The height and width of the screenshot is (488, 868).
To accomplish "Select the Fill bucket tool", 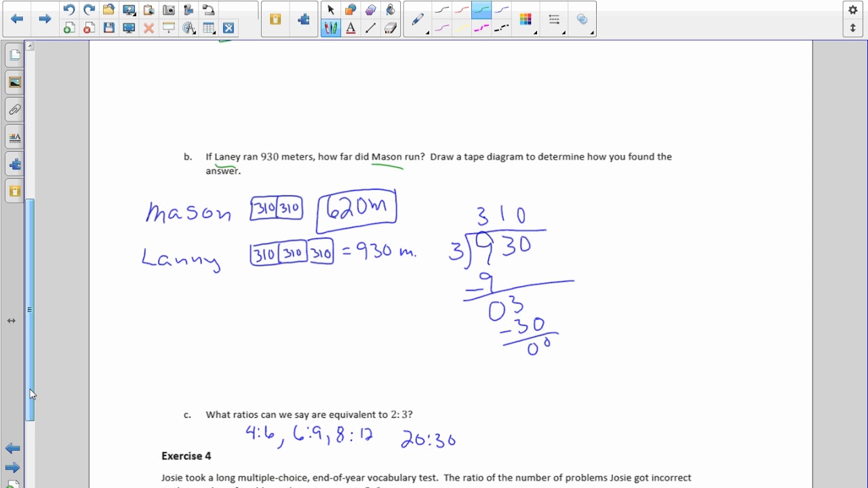I will [391, 9].
